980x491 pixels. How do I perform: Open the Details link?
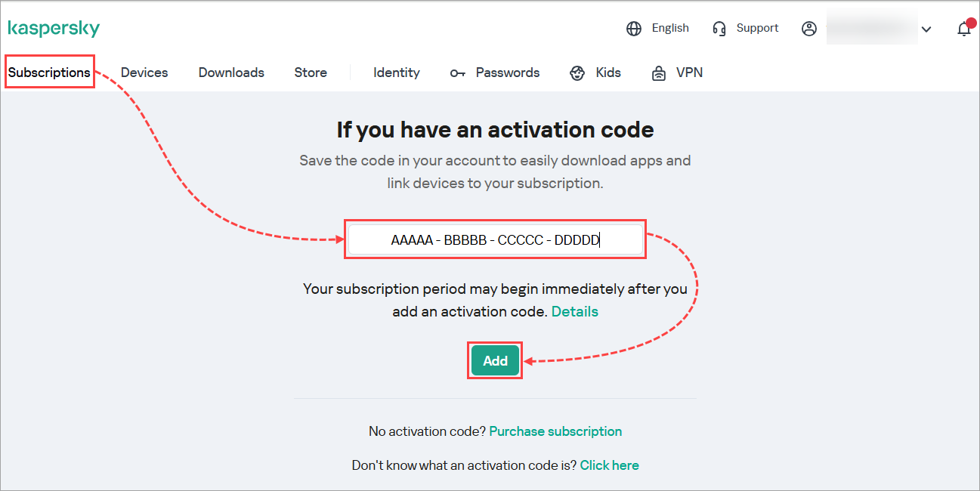(574, 311)
